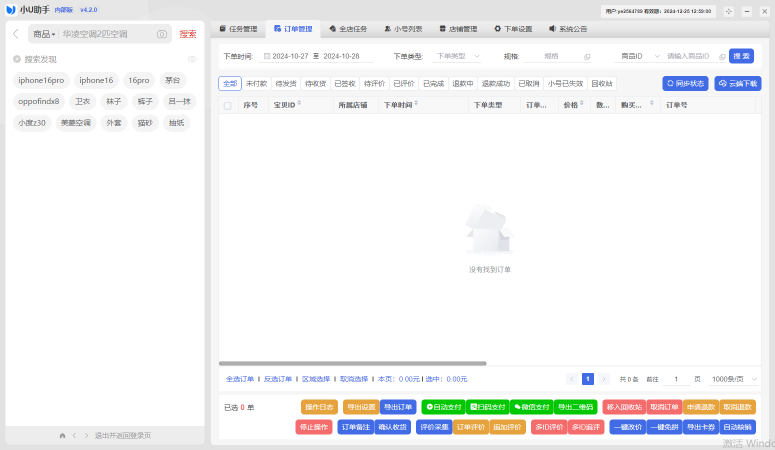Click the home icon in the bottom bar
775x450 pixels.
(x=62, y=436)
